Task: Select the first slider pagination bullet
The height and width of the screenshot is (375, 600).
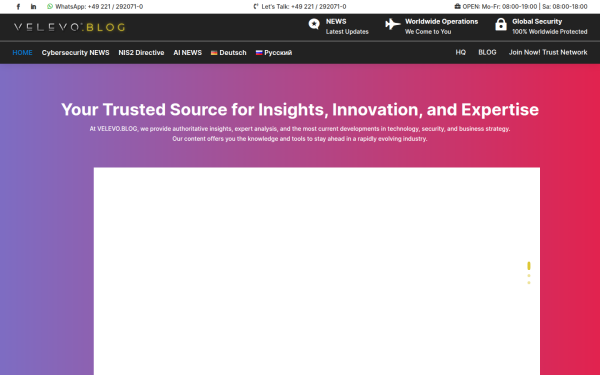Action: pyautogui.click(x=529, y=266)
